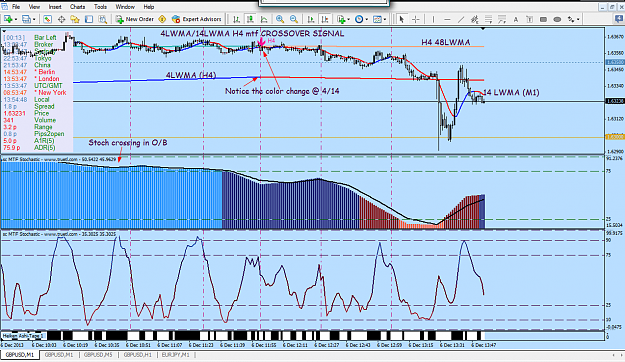Select the Cursor arrow tool

pyautogui.click(x=402, y=19)
